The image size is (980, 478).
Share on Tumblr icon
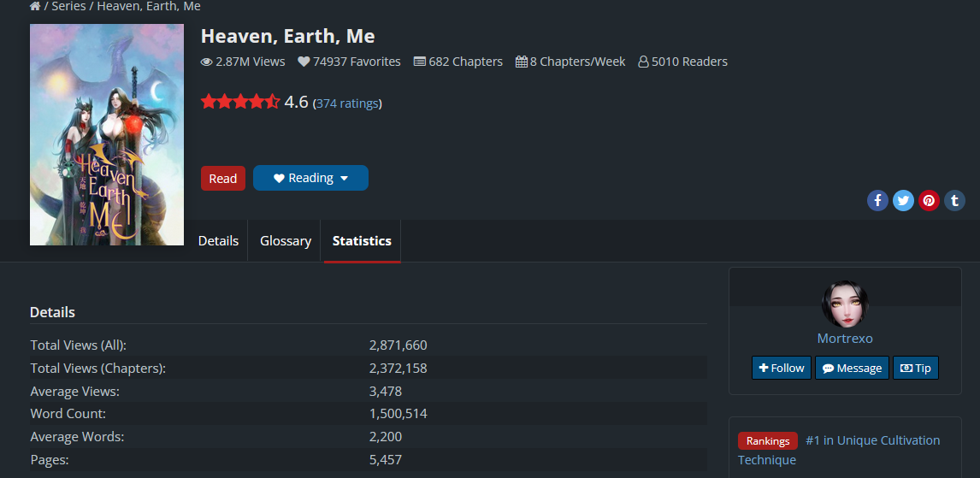(954, 201)
